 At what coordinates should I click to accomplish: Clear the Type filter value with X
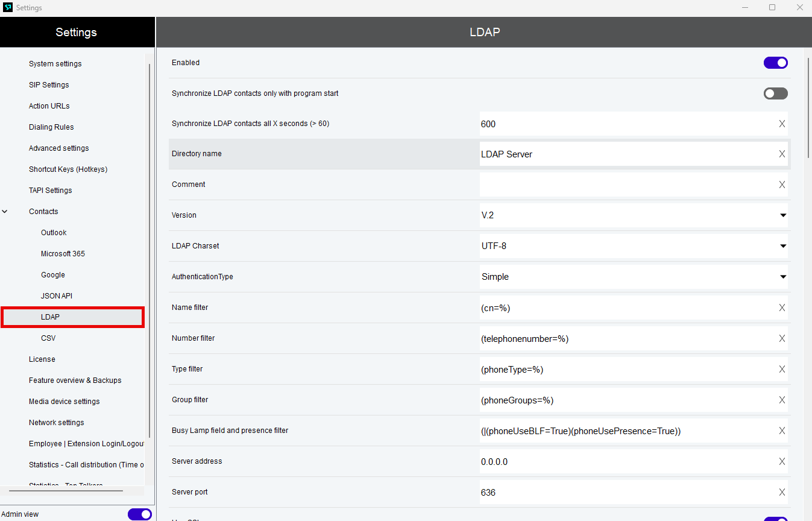click(x=782, y=369)
